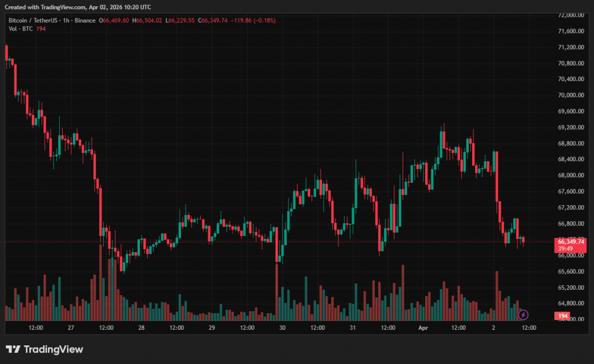Click the high value H66,504.02
594x364 pixels.
tap(148, 21)
